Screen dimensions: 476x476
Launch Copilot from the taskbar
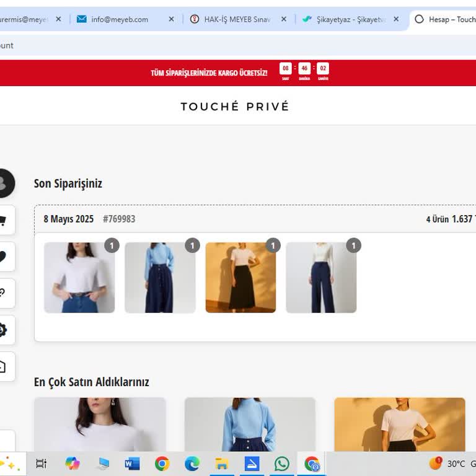click(72, 464)
